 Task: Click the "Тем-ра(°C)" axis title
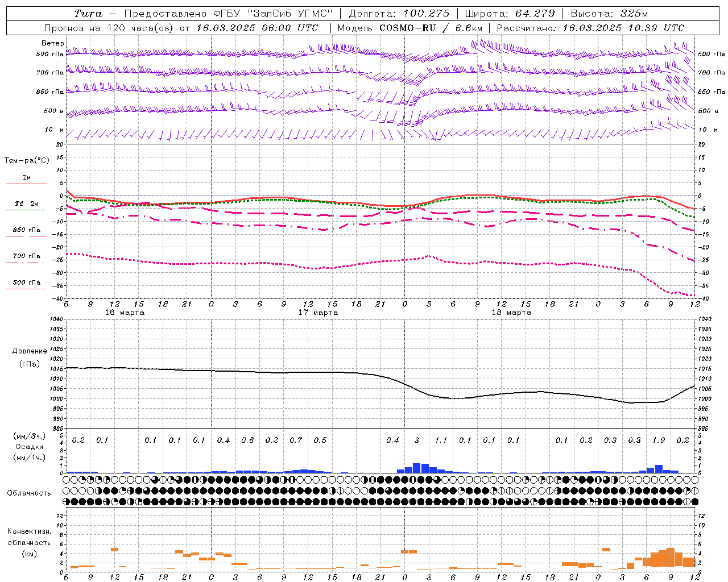27,160
